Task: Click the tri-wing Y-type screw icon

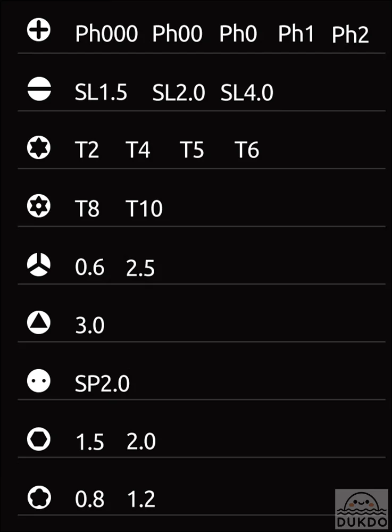Action: point(39,264)
